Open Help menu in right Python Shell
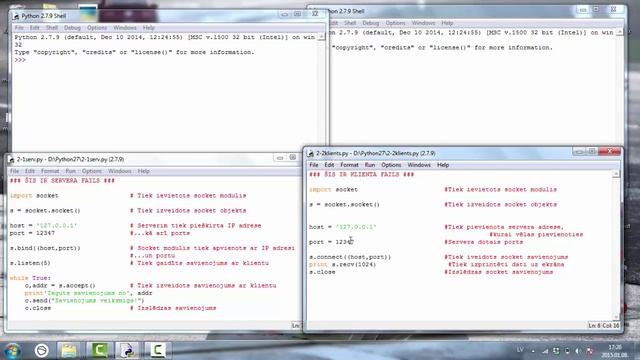The height and width of the screenshot is (360, 640). tap(447, 23)
